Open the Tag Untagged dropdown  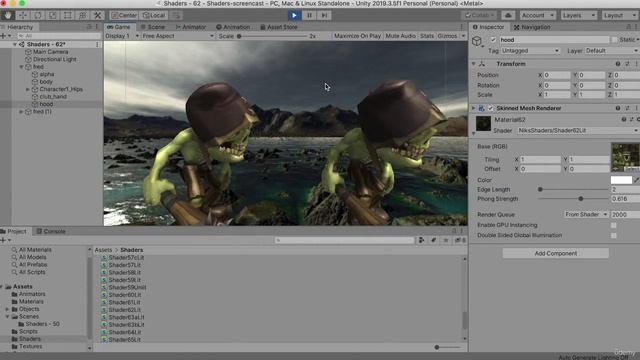coord(530,51)
